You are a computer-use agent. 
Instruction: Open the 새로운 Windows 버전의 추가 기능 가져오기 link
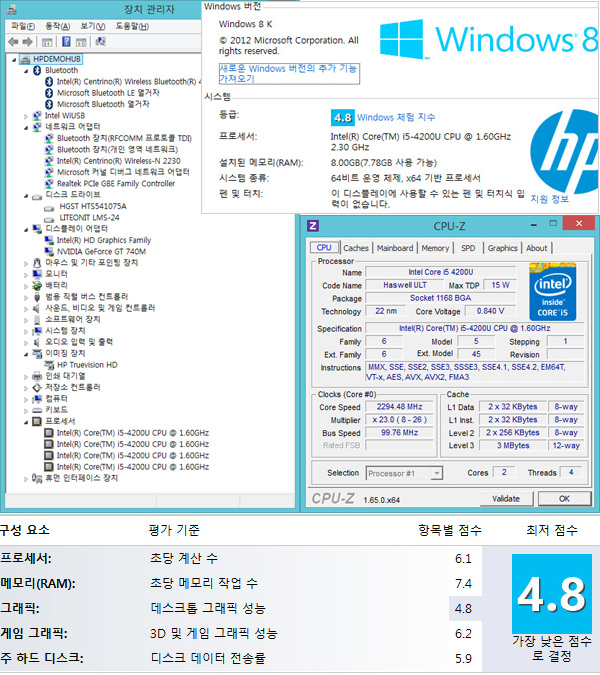click(x=289, y=74)
